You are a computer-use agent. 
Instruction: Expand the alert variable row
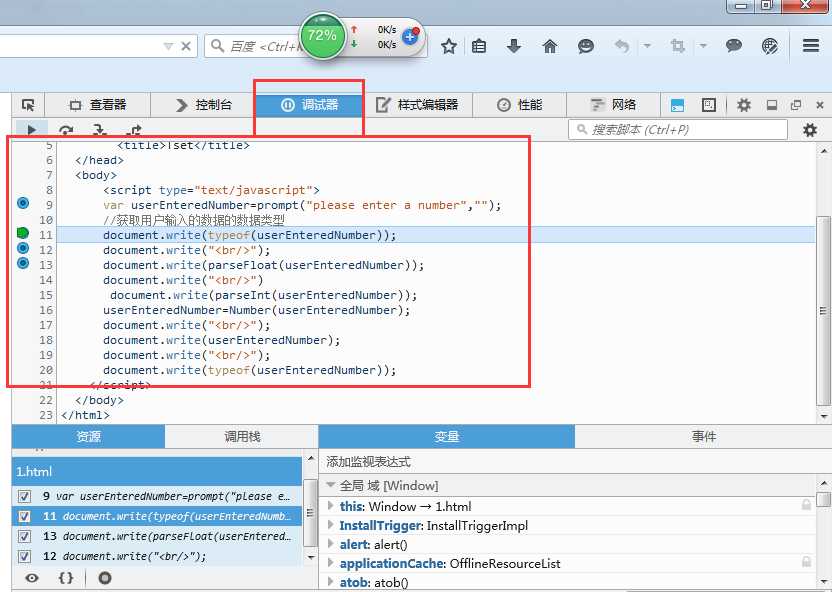(331, 544)
